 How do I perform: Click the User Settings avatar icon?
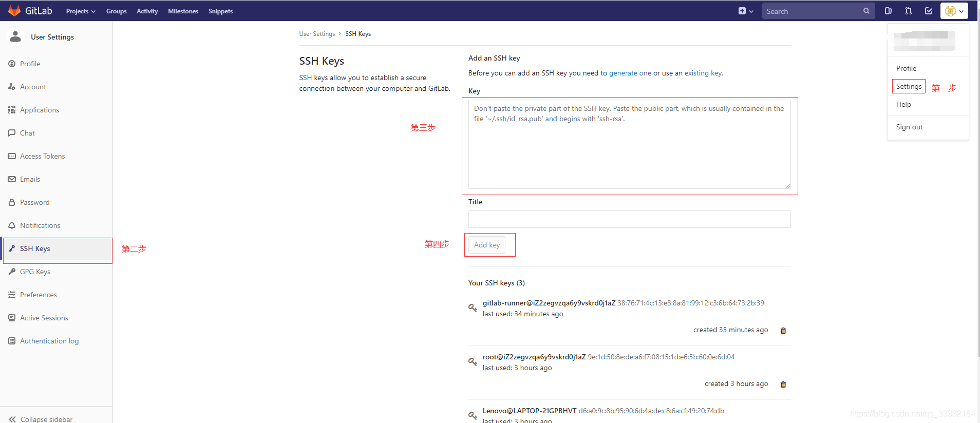(x=15, y=36)
